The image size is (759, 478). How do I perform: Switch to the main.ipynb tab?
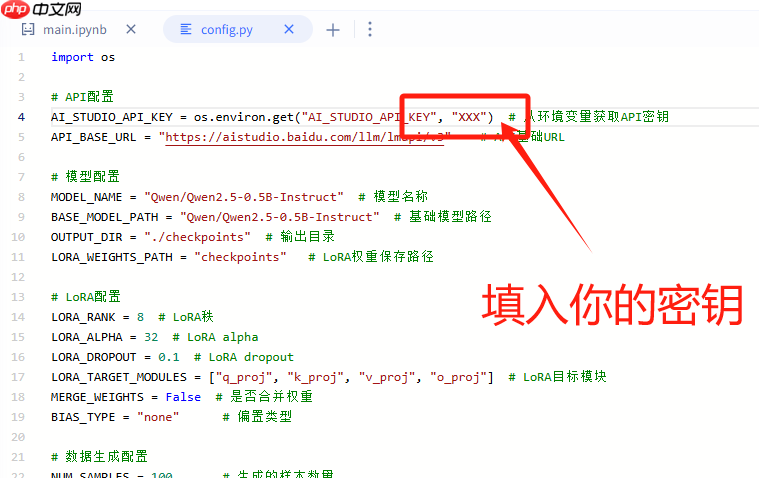(x=78, y=30)
